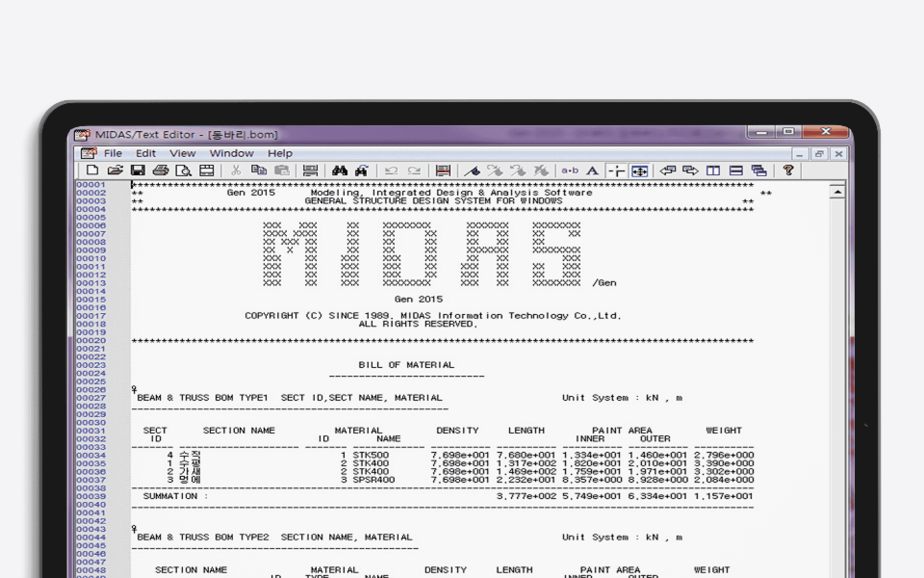Create a new document with the New icon

pos(92,171)
